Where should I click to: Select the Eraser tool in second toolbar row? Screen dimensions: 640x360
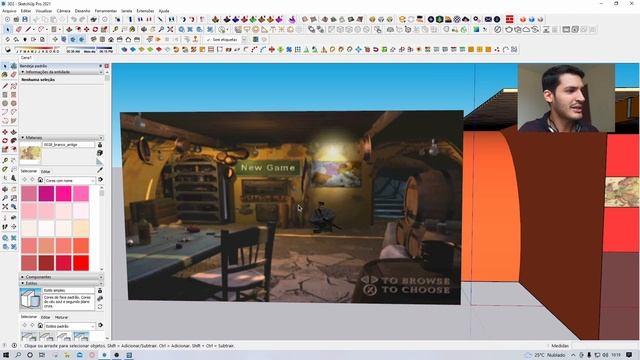[x=19, y=29]
